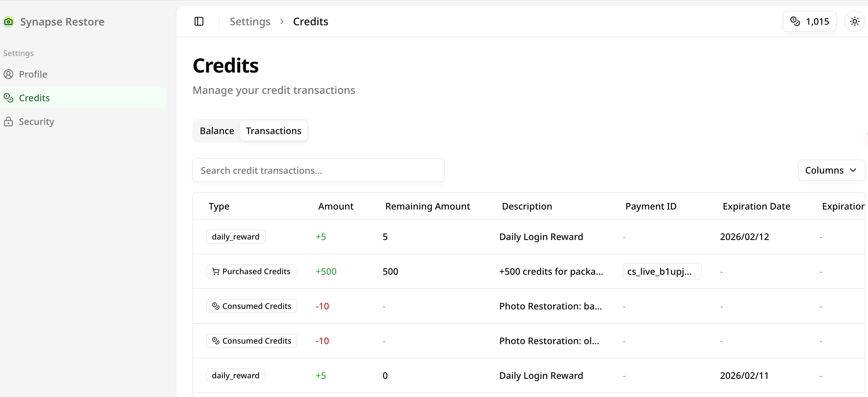Click the shopping cart icon on Purchased Credits
This screenshot has height=397, width=868.
[216, 271]
